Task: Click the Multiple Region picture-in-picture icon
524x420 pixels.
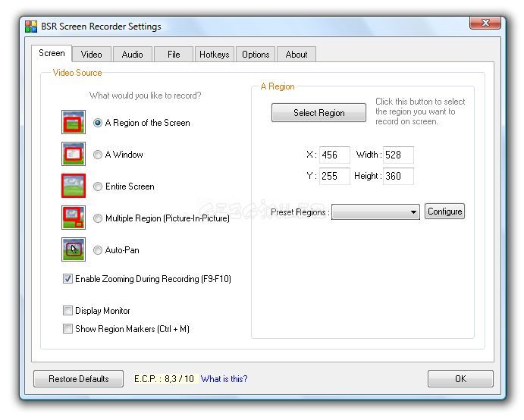Action: click(74, 218)
